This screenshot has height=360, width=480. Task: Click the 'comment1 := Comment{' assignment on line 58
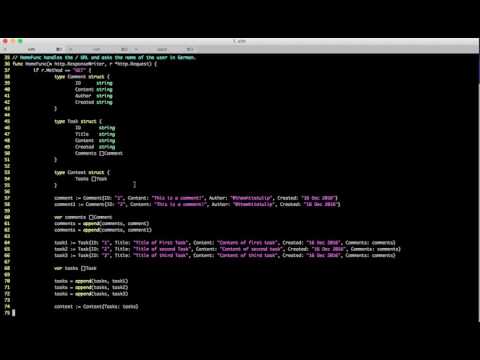point(197,204)
